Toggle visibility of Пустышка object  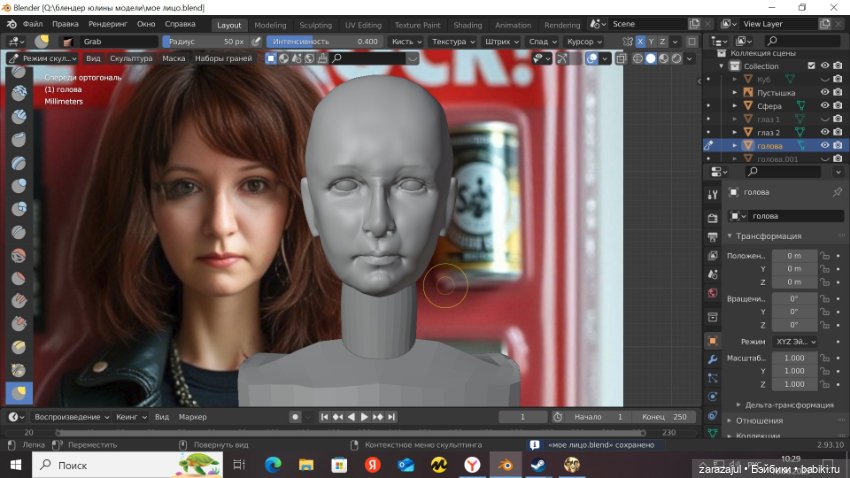coord(825,92)
